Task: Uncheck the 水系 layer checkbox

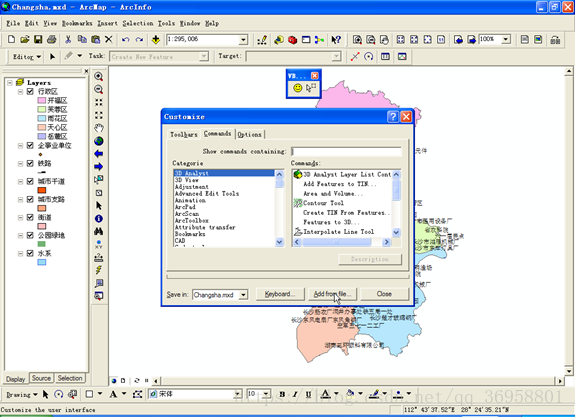Action: coord(30,253)
